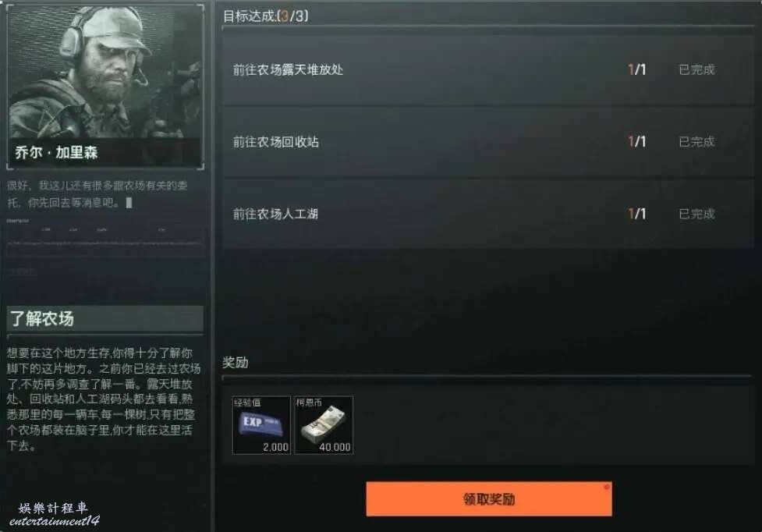The image size is (762, 532).
Task: Click the 了解农场 quest title bar
Action: click(x=105, y=319)
